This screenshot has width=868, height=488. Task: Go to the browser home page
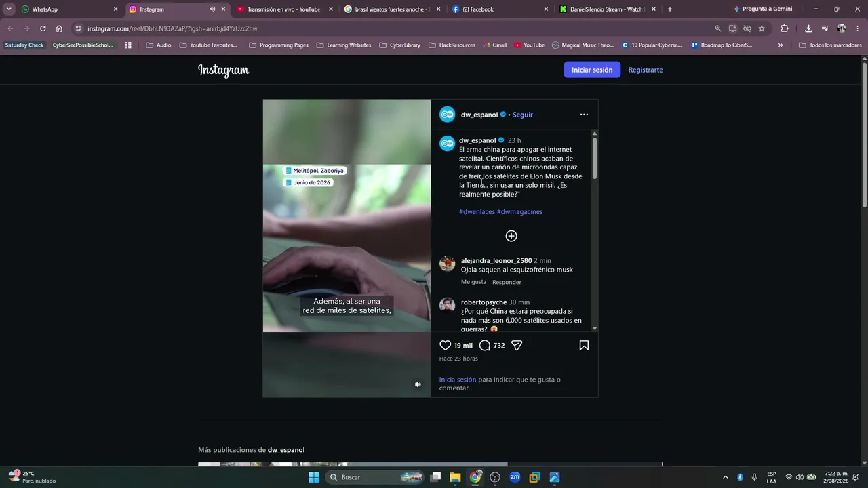59,28
